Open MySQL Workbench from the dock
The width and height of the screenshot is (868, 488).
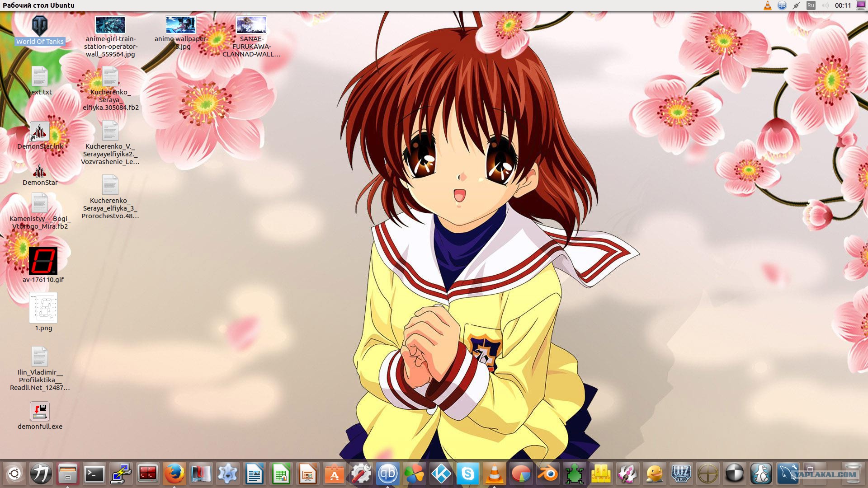(788, 474)
